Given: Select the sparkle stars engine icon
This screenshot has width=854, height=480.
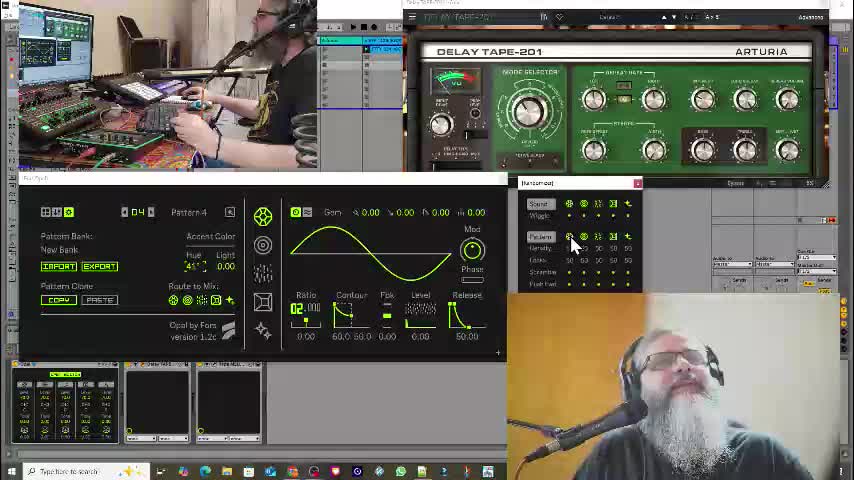Looking at the screenshot, I should click(x=263, y=331).
